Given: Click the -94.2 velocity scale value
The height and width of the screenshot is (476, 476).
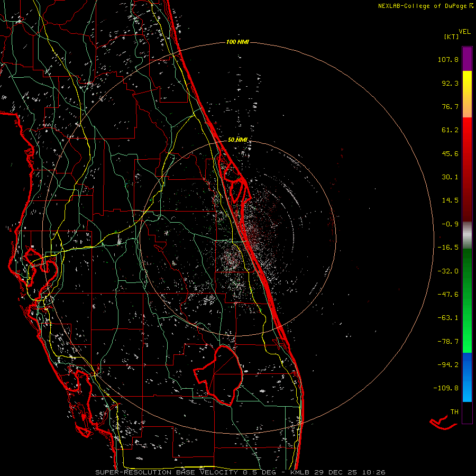Looking at the screenshot, I should click(448, 365).
